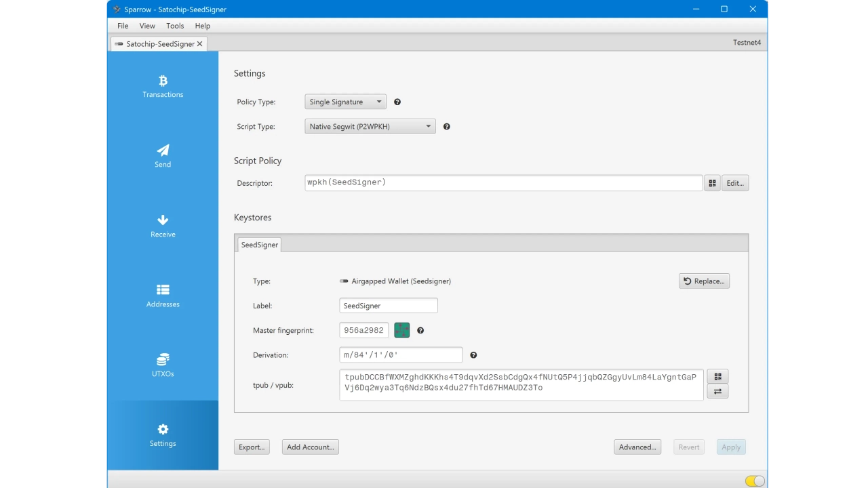Image resolution: width=868 pixels, height=488 pixels.
Task: Click the Airgapped Wallet (Seedsigner) type text
Action: [x=401, y=281]
